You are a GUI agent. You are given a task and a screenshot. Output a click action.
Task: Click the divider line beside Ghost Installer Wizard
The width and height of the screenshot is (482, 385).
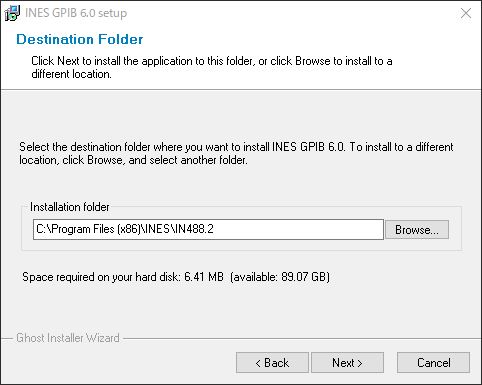(302, 339)
